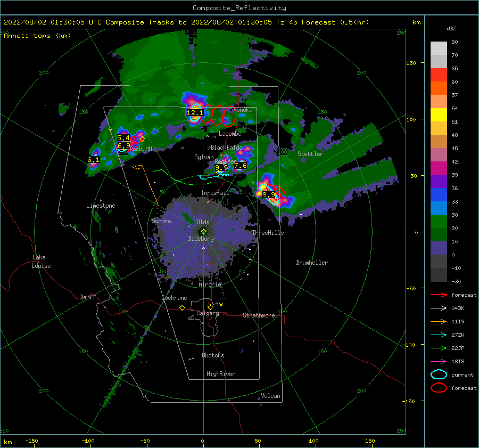Image resolution: width=479 pixels, height=448 pixels.
Task: Select the light gray swatch between 80 and 70 dBZ
Action: (439, 48)
